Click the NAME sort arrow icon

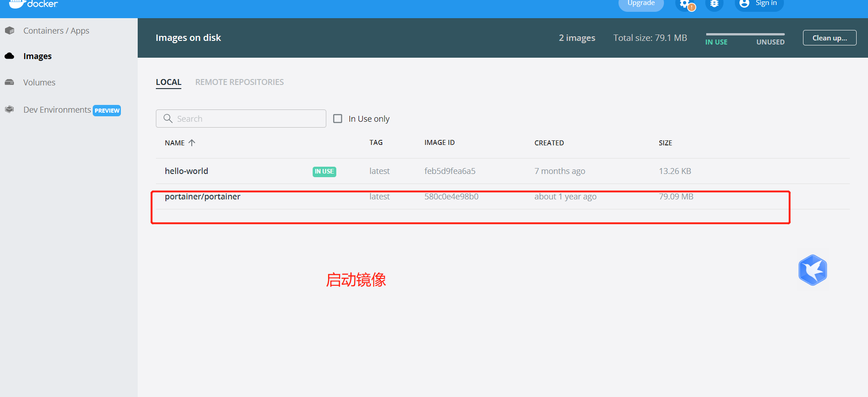[x=192, y=143]
